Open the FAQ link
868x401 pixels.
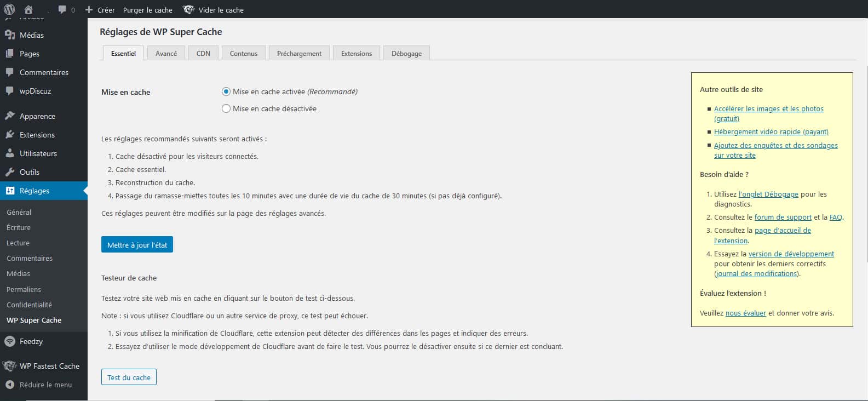coord(836,217)
